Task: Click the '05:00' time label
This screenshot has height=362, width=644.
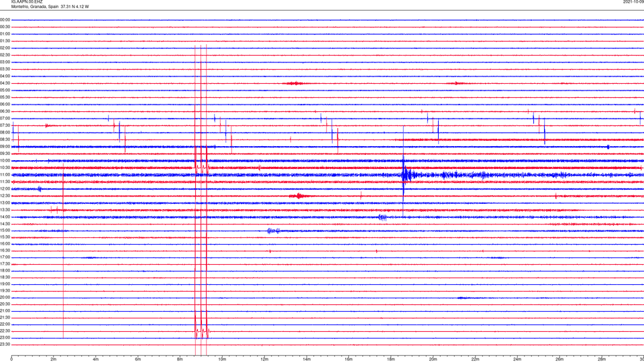Action: [x=5, y=90]
